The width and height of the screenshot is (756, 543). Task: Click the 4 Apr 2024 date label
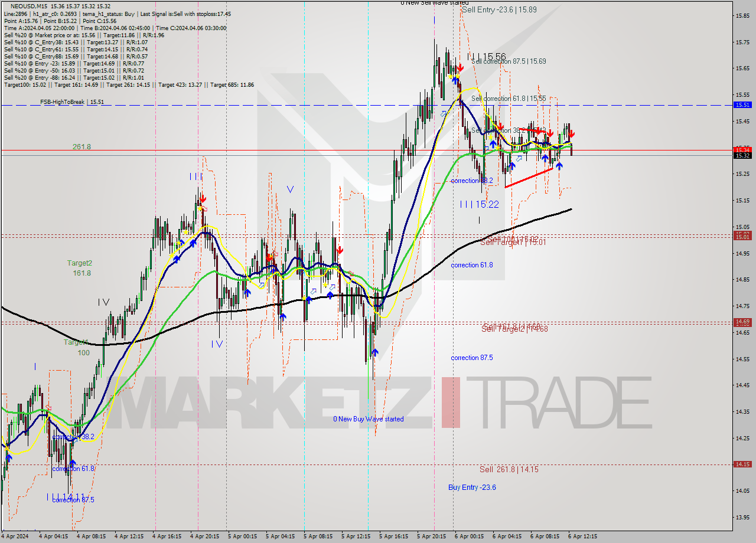[15, 537]
